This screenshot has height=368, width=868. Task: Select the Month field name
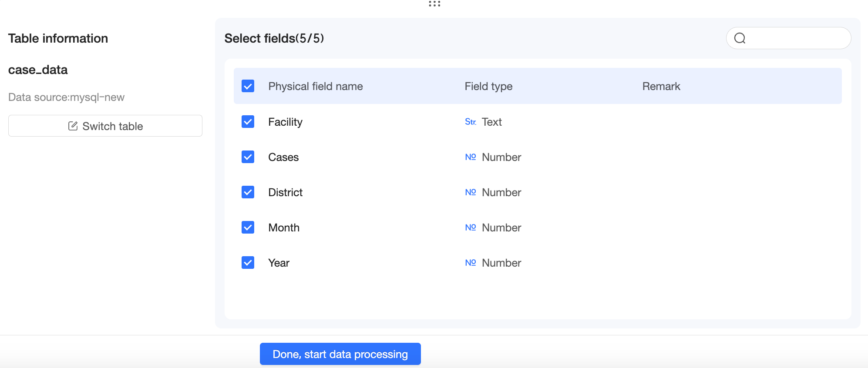(x=284, y=227)
